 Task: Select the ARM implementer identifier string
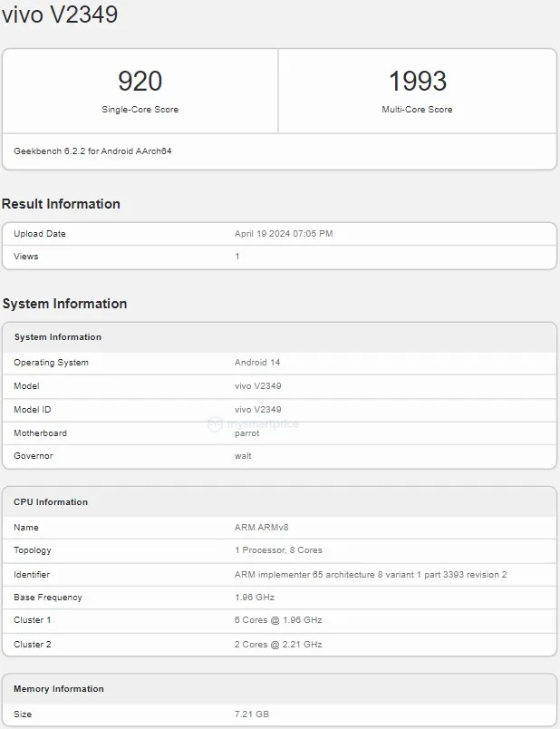coord(371,575)
